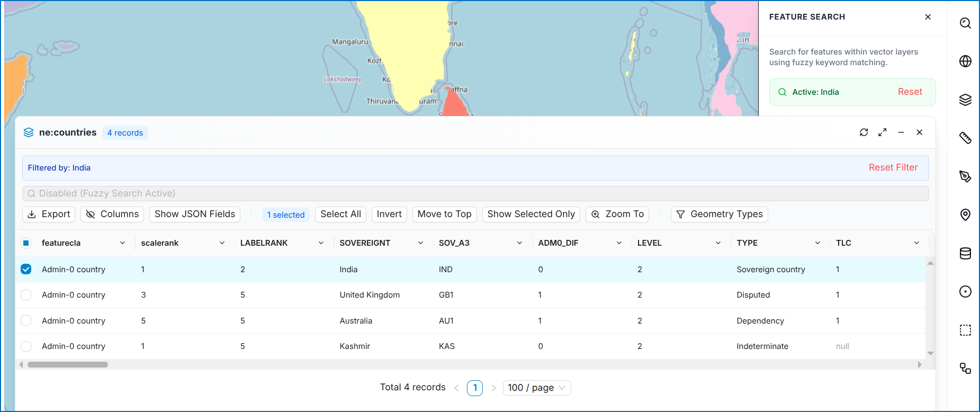Uncheck the India row checkbox
The width and height of the screenshot is (980, 412).
pyautogui.click(x=26, y=269)
